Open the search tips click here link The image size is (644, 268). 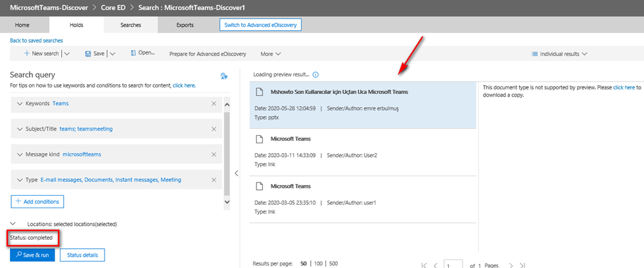pyautogui.click(x=184, y=86)
